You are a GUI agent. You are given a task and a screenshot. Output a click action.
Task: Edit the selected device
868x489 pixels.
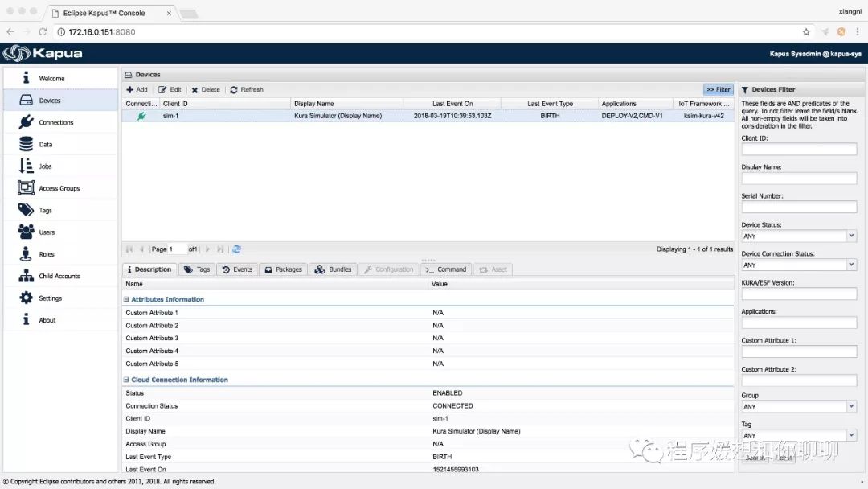click(170, 90)
